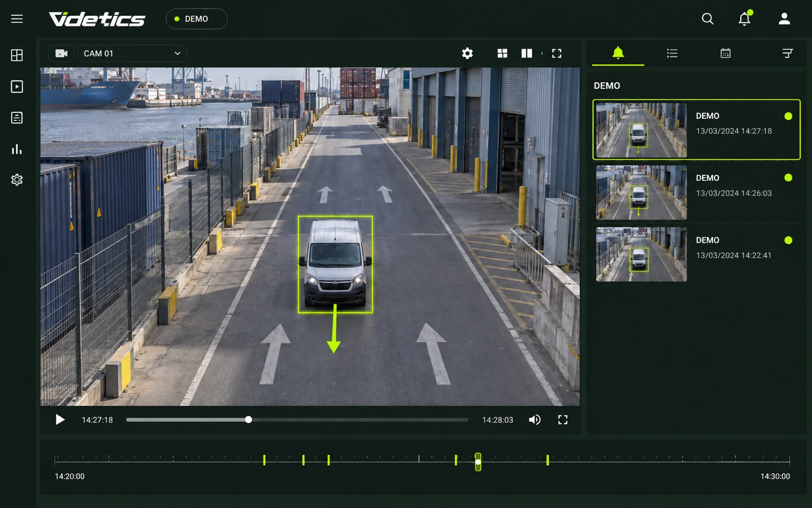Screen dimensions: 812x508
Task: Open the user account profile icon
Action: 784,19
